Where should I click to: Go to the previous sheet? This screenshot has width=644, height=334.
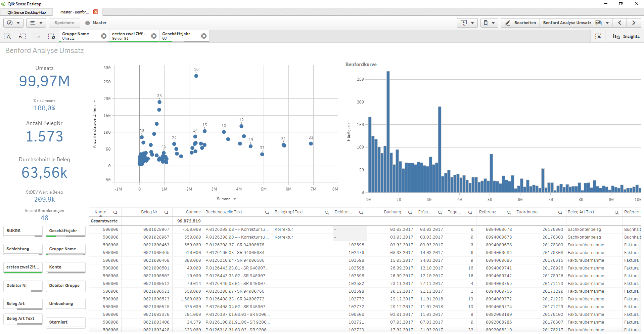(619, 23)
